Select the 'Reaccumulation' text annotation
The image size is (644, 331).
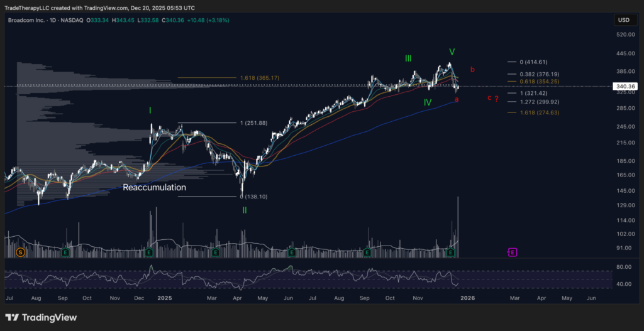(154, 187)
